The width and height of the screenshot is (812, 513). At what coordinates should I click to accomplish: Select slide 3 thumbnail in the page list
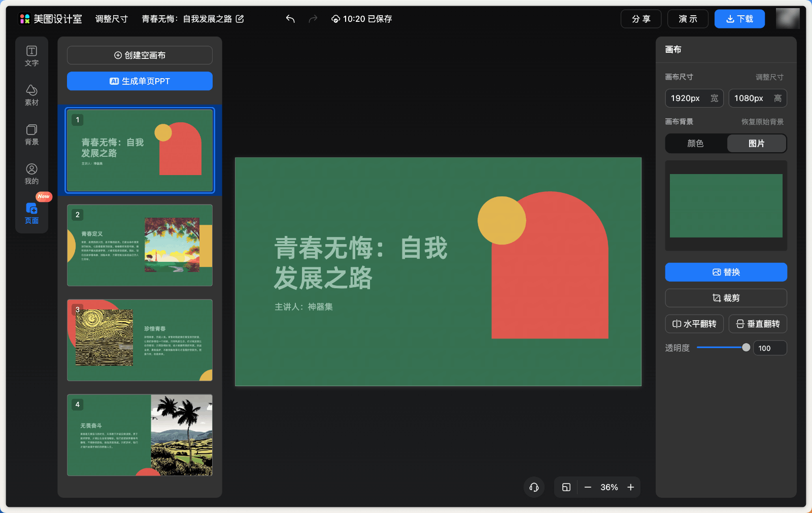pyautogui.click(x=140, y=340)
